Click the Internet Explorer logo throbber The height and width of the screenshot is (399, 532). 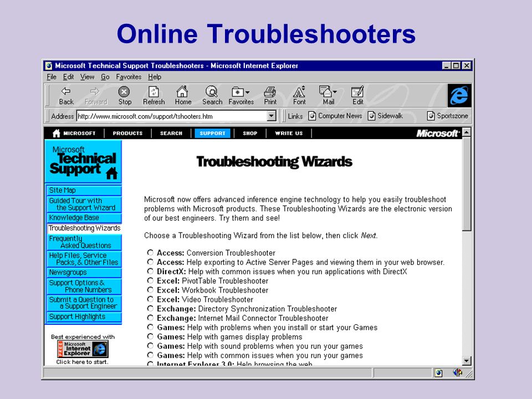459,95
